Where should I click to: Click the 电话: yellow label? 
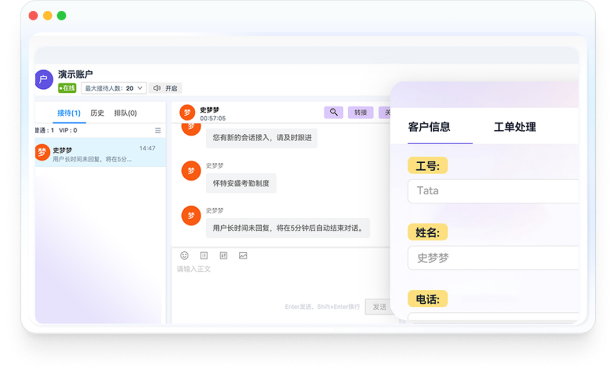pyautogui.click(x=427, y=299)
